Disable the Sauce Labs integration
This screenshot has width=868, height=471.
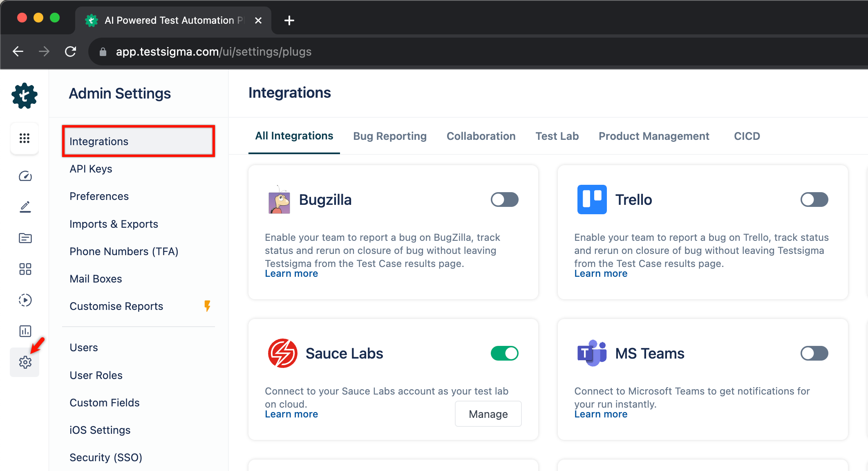(504, 353)
